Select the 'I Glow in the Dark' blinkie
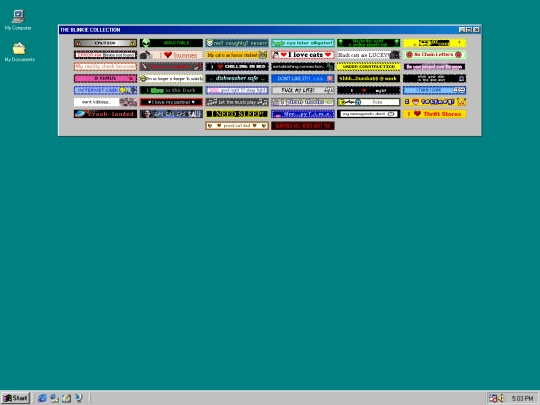The height and width of the screenshot is (405, 540). point(171,90)
